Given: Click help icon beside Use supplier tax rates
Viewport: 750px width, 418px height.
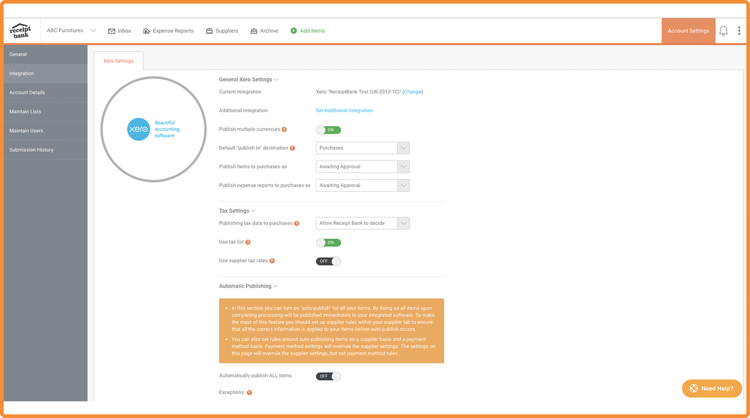Looking at the screenshot, I should pos(272,261).
